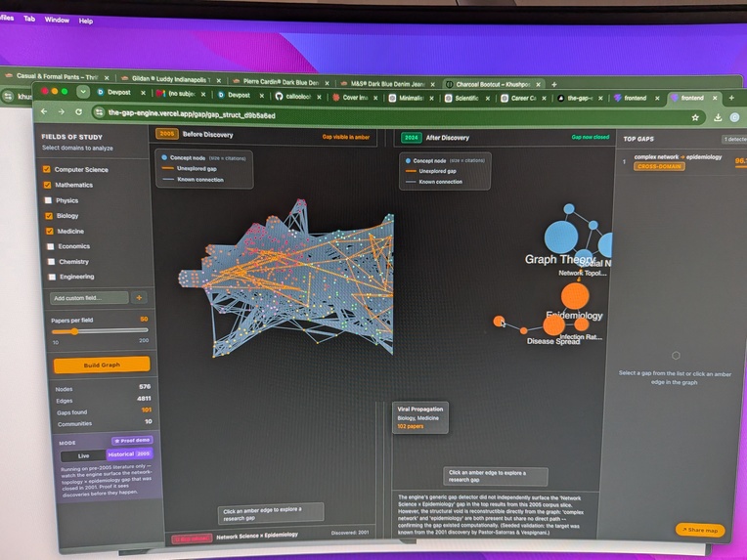Screen dimensions: 747x560
Task: Click the Edges count 4811
Action: (144, 398)
